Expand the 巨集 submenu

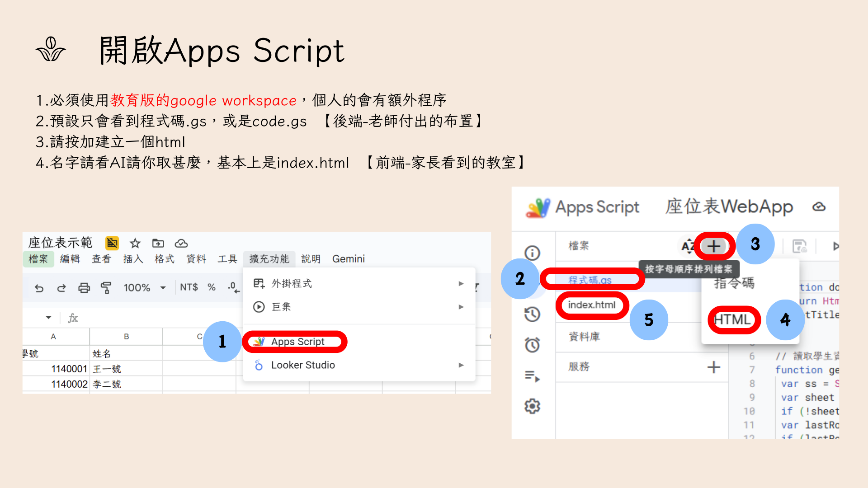359,307
